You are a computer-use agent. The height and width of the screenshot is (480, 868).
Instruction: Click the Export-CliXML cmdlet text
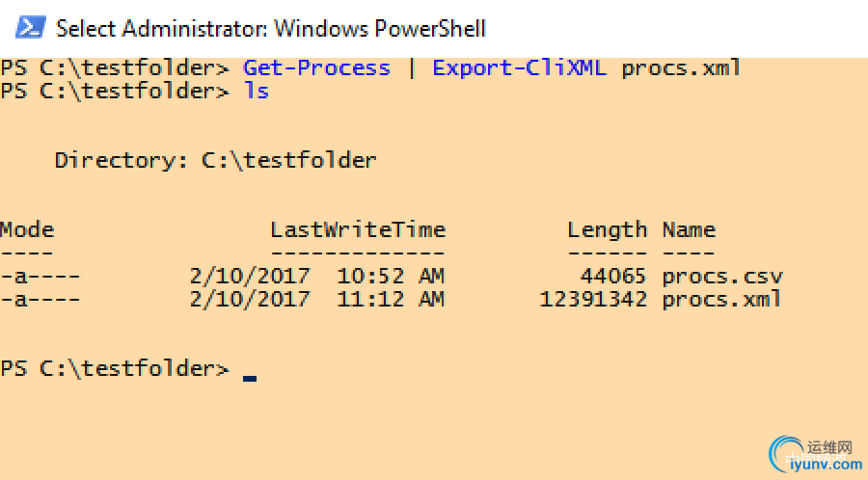pyautogui.click(x=519, y=68)
